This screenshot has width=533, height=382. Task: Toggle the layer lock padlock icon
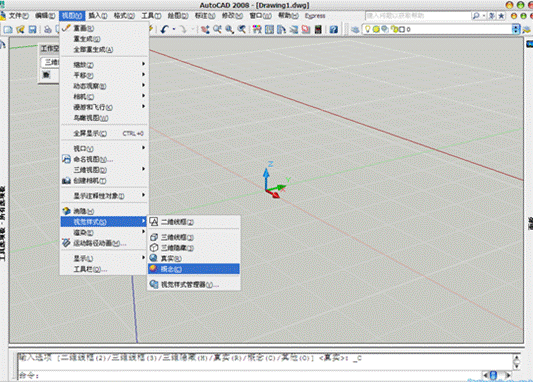pyautogui.click(x=394, y=29)
